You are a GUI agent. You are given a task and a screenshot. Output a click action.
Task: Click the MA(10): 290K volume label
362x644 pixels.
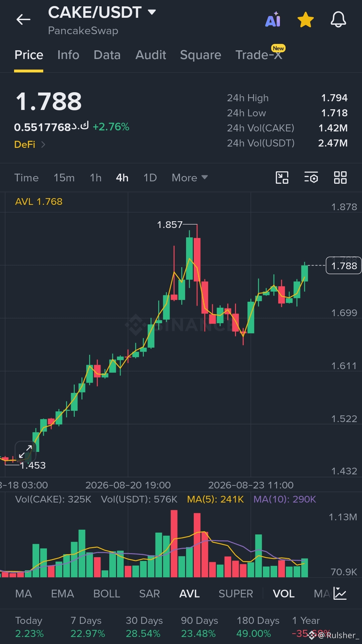[285, 499]
